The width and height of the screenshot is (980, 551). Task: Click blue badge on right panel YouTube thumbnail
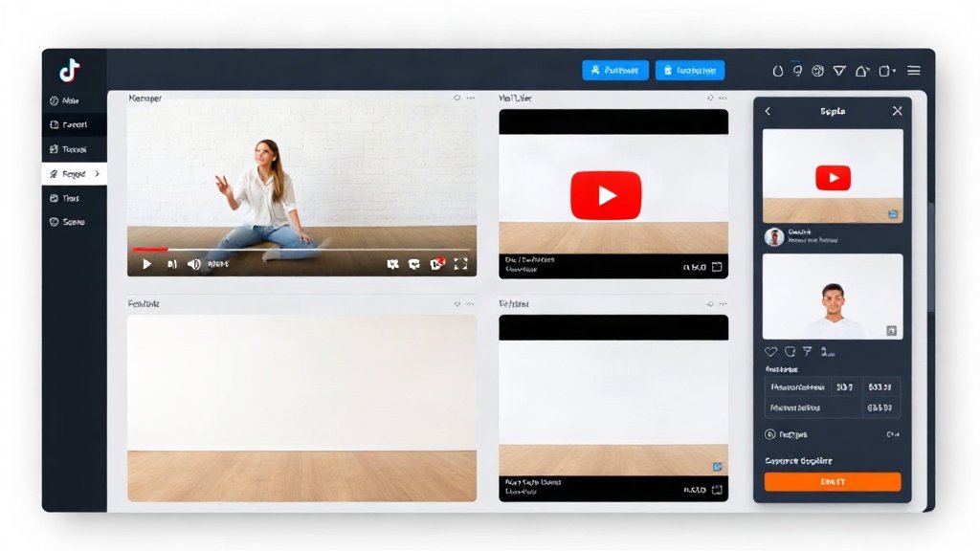(893, 214)
